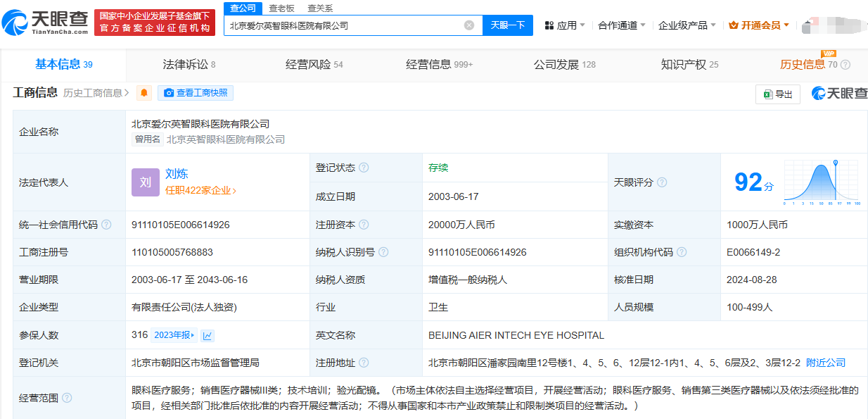Export data with 导出 button
Image resolution: width=868 pixels, height=419 pixels.
click(778, 94)
